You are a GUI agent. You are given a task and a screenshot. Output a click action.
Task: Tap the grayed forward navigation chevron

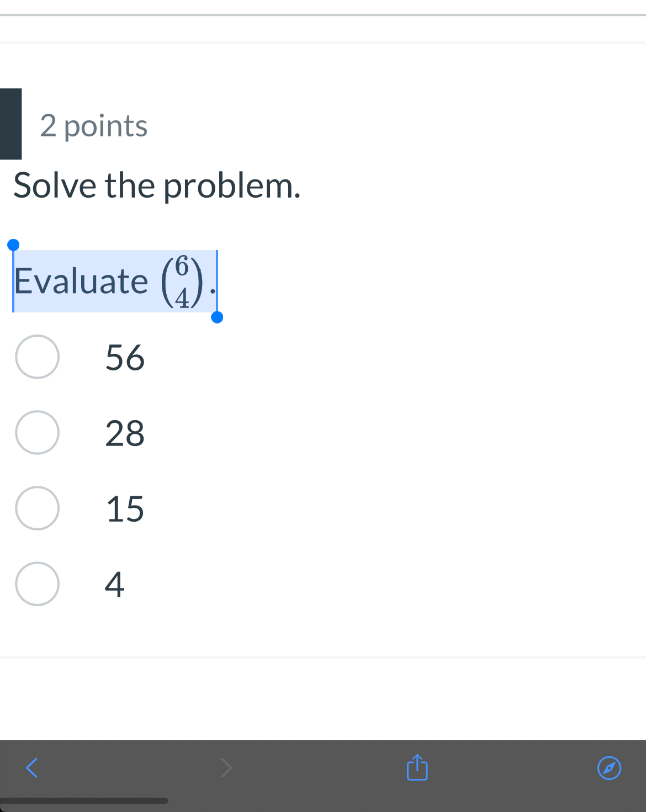pyautogui.click(x=226, y=767)
